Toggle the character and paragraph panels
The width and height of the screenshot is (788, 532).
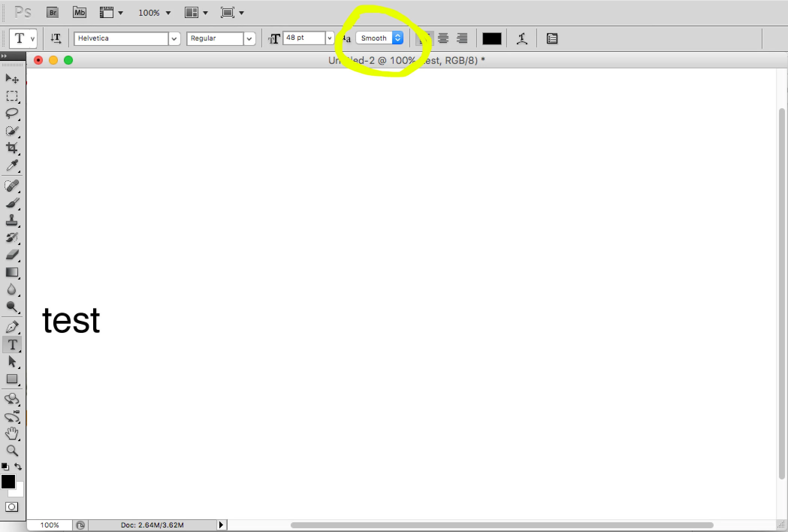click(x=552, y=38)
